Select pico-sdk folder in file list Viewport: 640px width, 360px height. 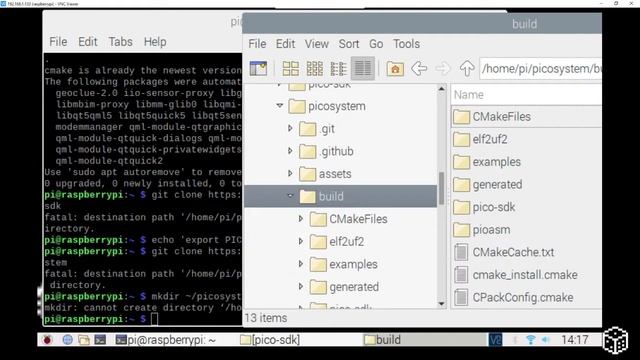[484, 207]
